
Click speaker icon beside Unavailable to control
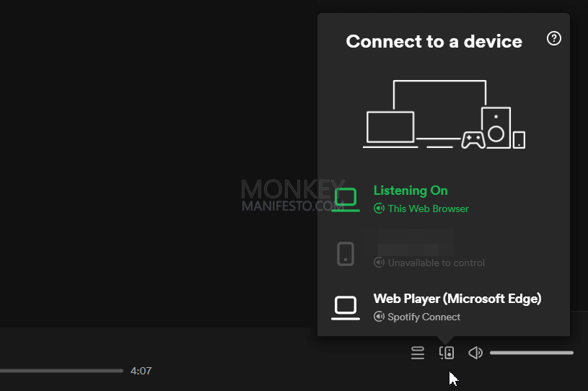pos(379,263)
